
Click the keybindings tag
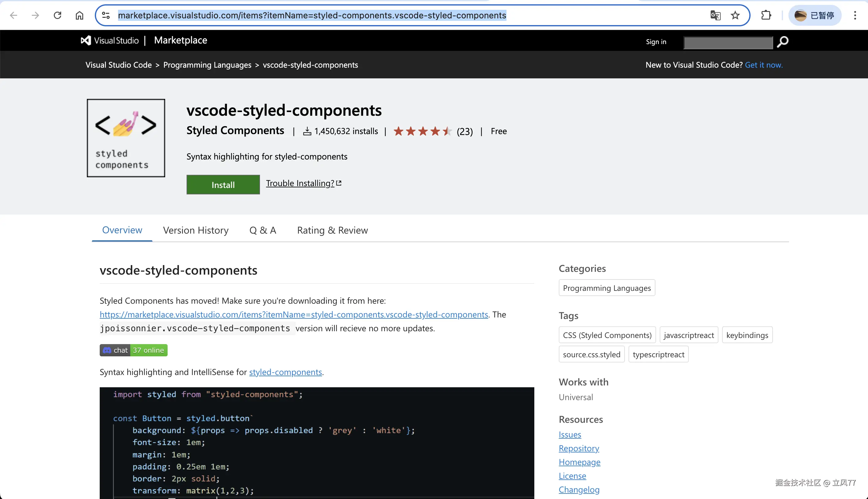pyautogui.click(x=747, y=335)
